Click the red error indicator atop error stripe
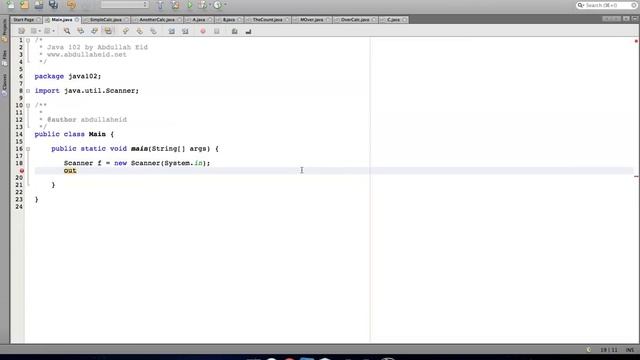Image resolution: width=640 pixels, height=360 pixels. point(636,41)
